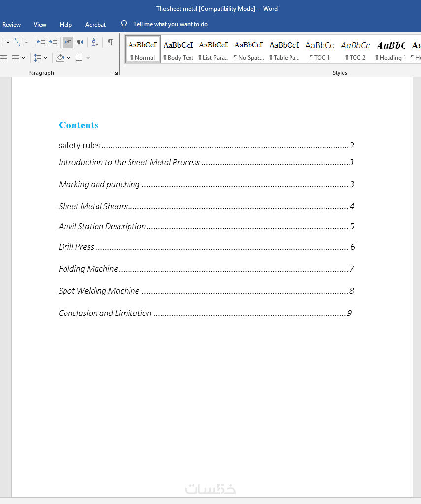Justify the paragraph text

point(16,58)
